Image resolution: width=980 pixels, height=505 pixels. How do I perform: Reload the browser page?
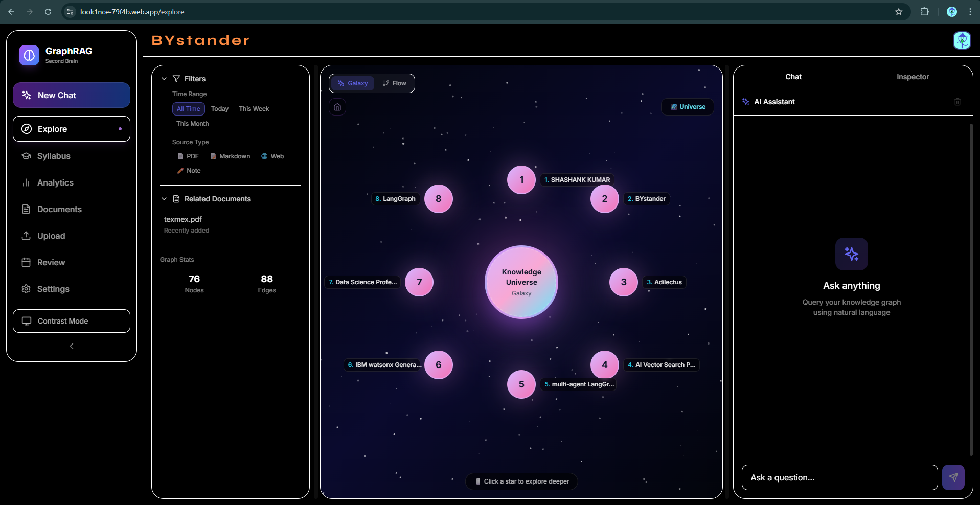tap(48, 12)
